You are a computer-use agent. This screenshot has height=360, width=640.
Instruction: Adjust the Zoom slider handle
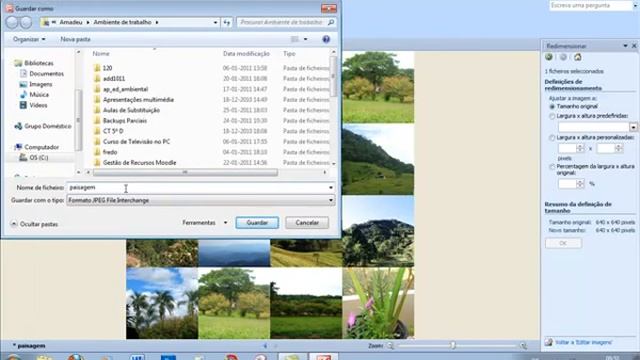click(x=453, y=345)
